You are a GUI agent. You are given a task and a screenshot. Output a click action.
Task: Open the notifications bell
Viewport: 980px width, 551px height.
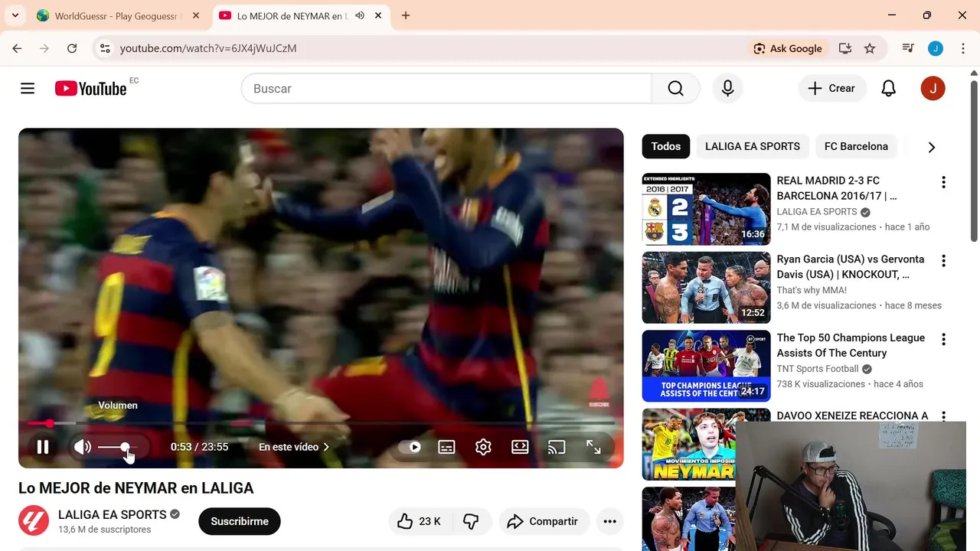tap(888, 89)
